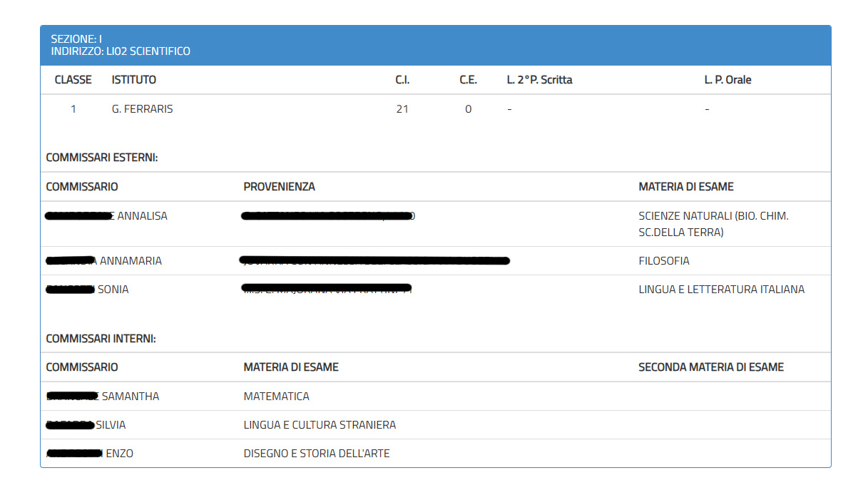Click the L. P. Orale column header
This screenshot has width=868, height=495.
727,80
